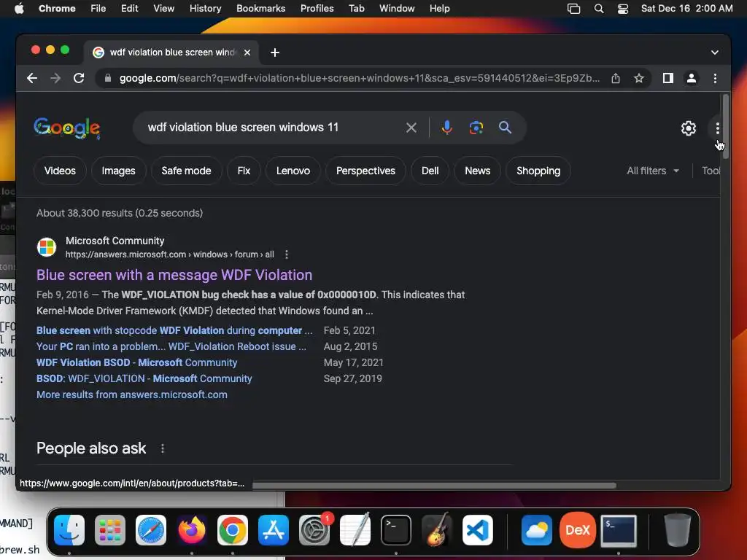747x560 pixels.
Task: Search by image with Google Lens
Action: click(x=476, y=128)
